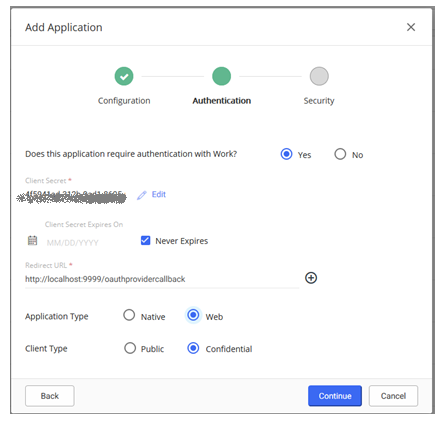Click the Continue button

[335, 396]
